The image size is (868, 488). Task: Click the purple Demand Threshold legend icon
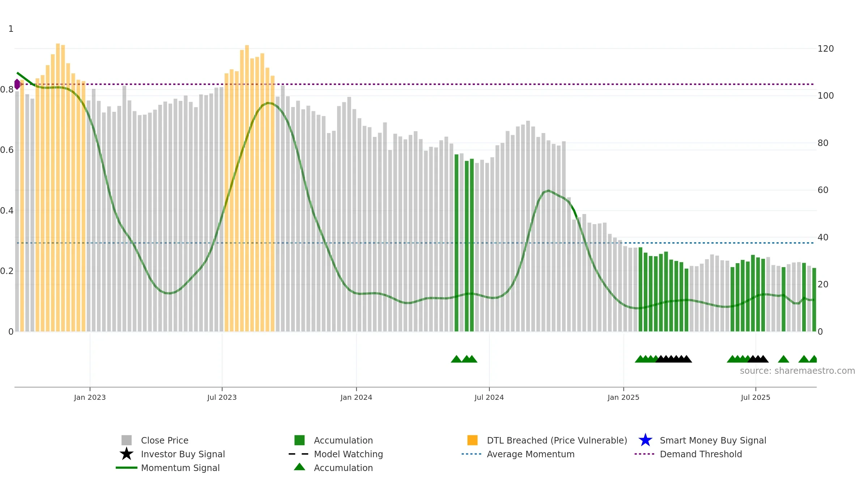pos(644,454)
